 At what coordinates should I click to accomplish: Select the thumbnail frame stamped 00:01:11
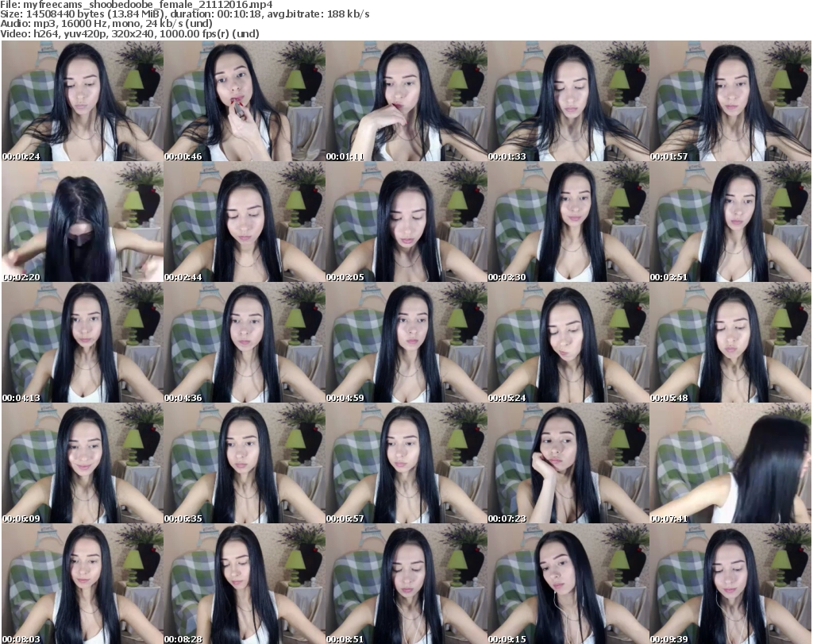pos(406,101)
